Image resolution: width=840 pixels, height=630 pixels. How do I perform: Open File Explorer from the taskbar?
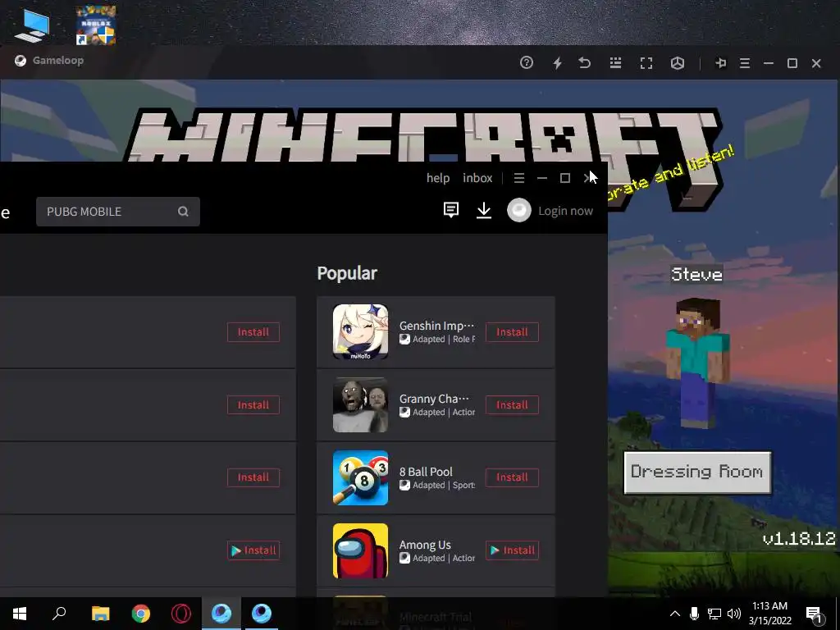click(100, 614)
